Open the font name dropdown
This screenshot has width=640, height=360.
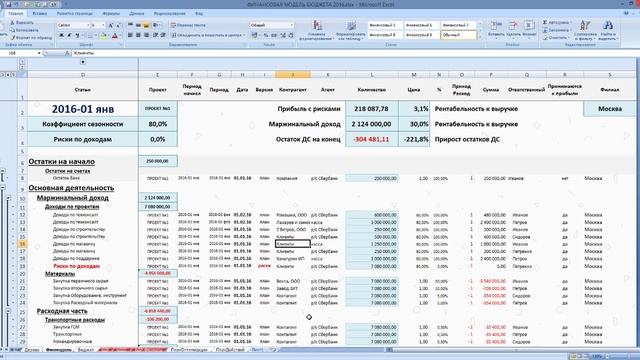[x=88, y=25]
